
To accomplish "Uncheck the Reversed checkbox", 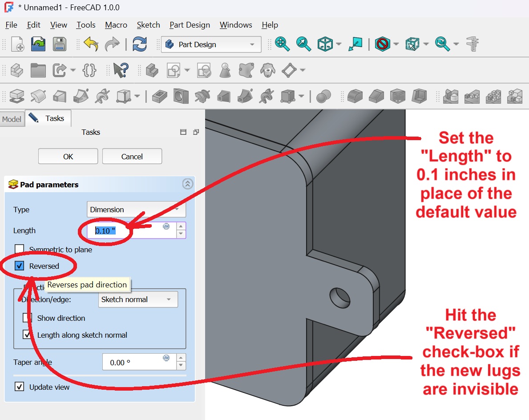I will (x=20, y=266).
